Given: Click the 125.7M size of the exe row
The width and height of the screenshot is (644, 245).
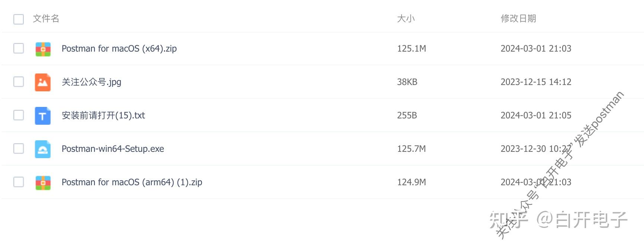Looking at the screenshot, I should [x=411, y=149].
